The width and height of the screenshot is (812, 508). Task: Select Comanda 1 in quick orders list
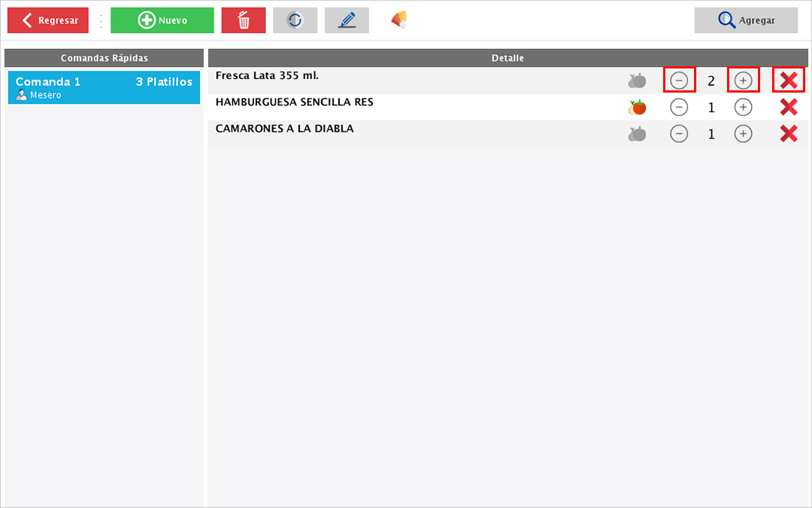click(x=104, y=87)
